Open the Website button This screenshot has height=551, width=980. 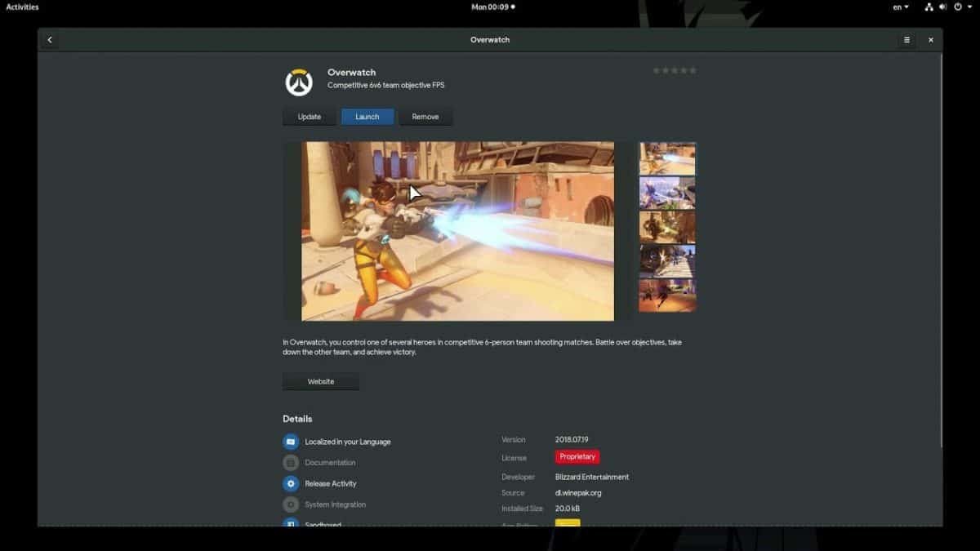321,381
